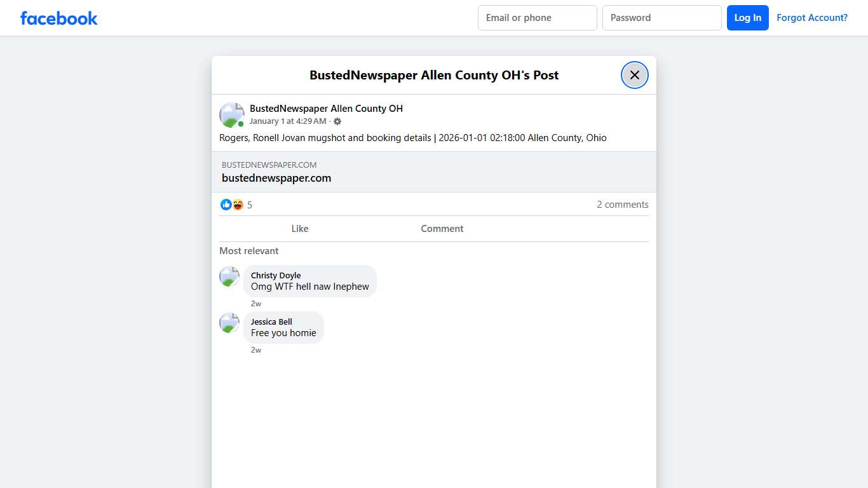Select the Comment action on the post

442,229
